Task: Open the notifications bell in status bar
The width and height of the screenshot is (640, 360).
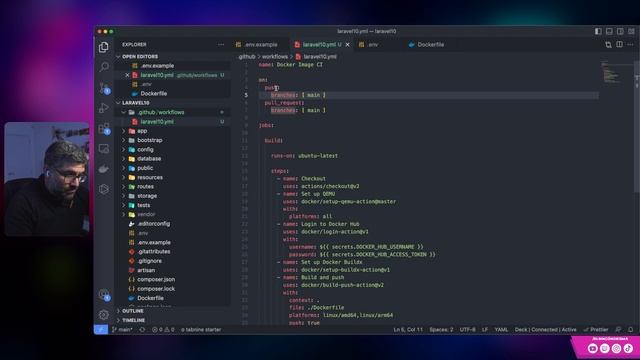Action: [x=631, y=329]
